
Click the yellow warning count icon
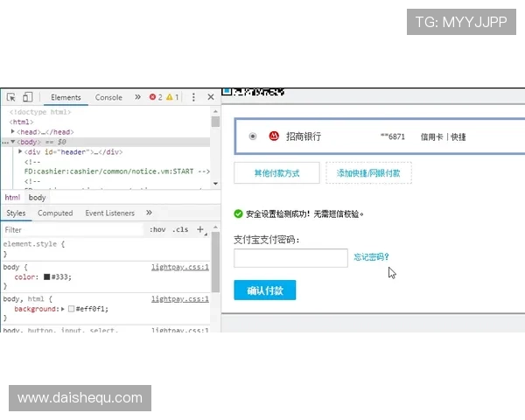click(170, 97)
